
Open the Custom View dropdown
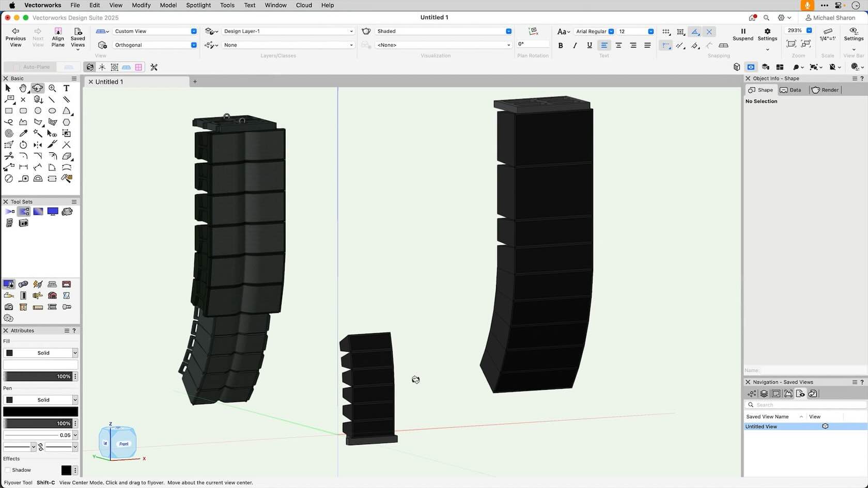pos(193,31)
